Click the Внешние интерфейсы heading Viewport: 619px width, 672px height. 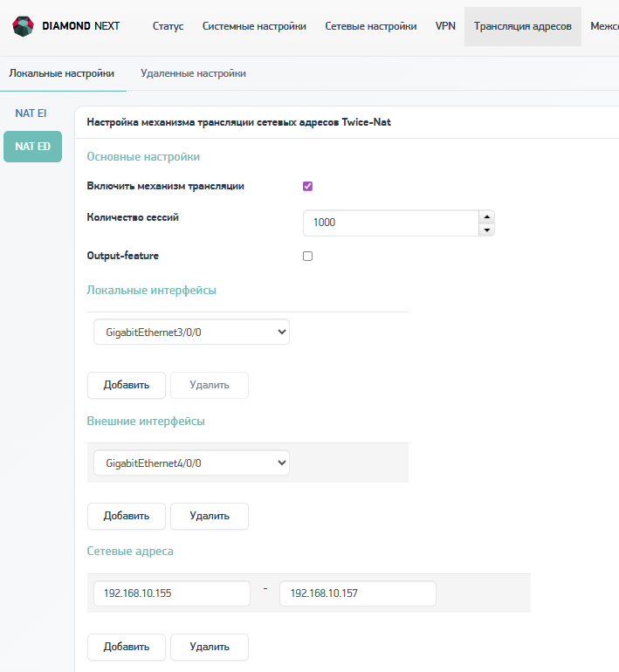146,421
